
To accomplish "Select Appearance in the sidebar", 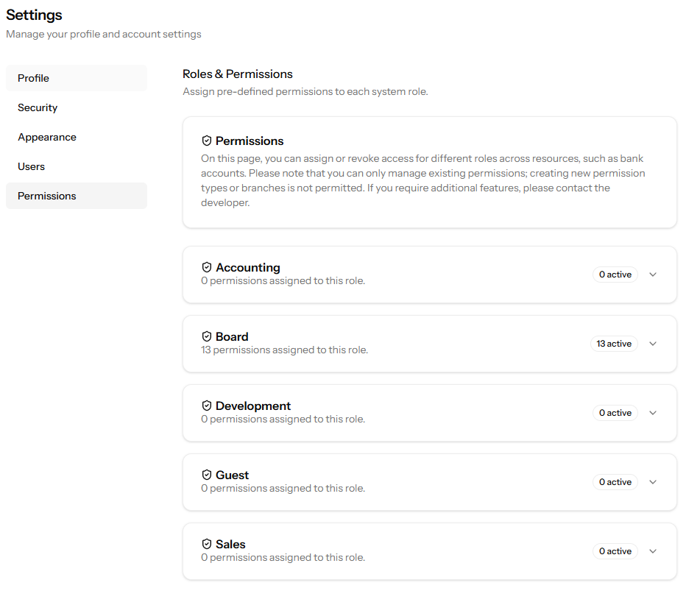I will tap(77, 137).
